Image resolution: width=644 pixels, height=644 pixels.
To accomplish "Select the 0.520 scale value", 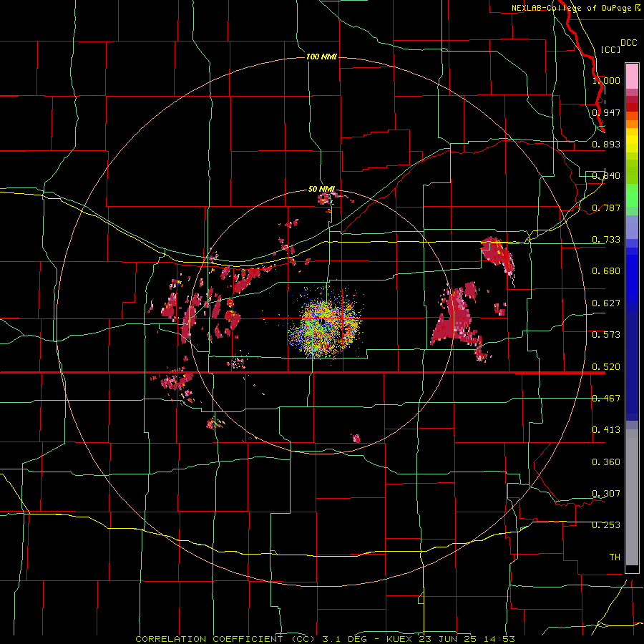I will tap(606, 367).
